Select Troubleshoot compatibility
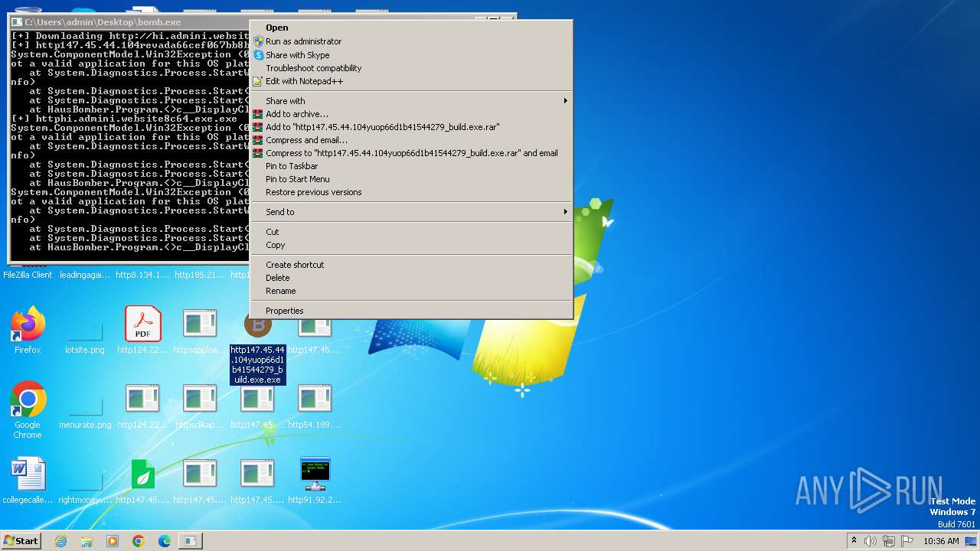Image resolution: width=980 pixels, height=551 pixels. (411, 68)
